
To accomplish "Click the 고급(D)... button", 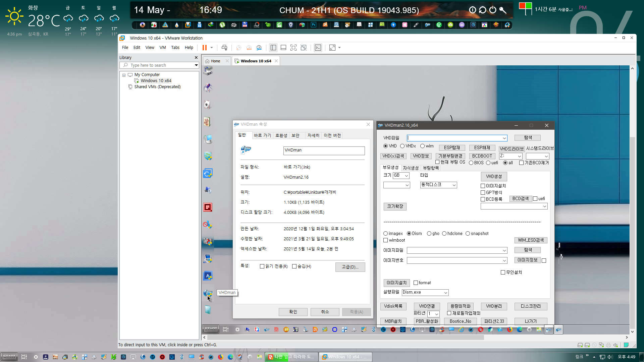I will pyautogui.click(x=350, y=267).
